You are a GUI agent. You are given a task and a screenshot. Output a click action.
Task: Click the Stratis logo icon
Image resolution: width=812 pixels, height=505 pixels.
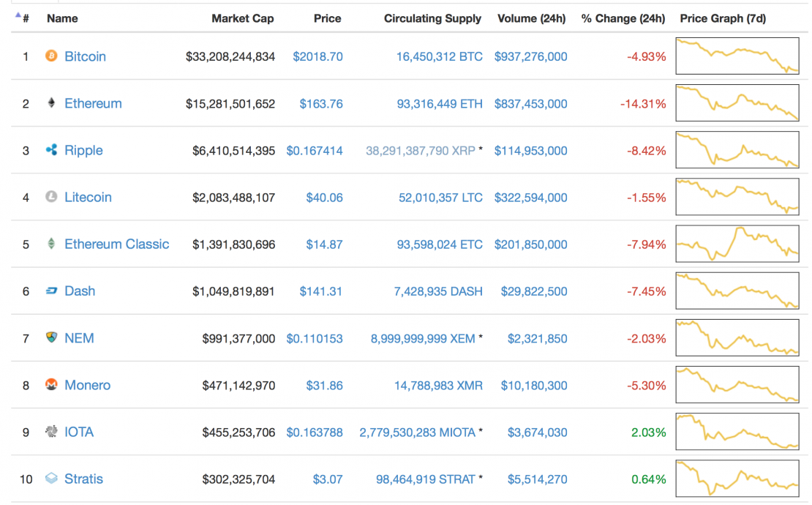click(x=51, y=479)
